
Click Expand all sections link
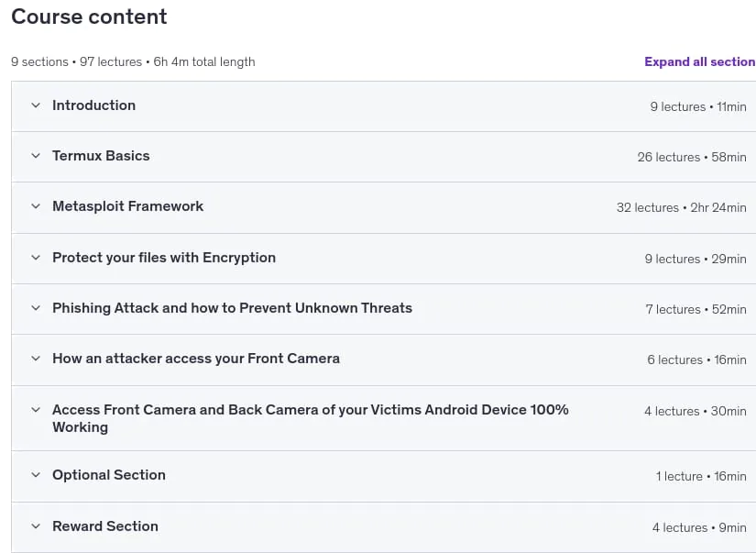[x=700, y=61]
